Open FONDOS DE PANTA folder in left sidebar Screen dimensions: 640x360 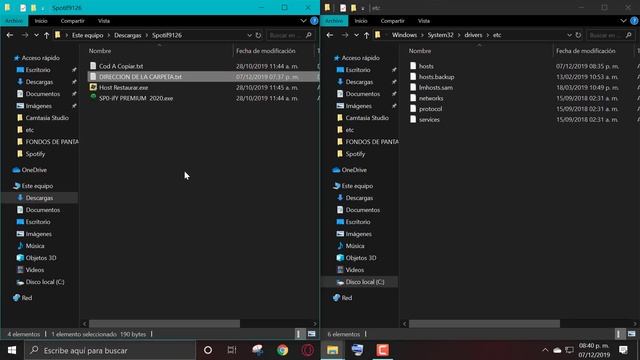(x=47, y=142)
